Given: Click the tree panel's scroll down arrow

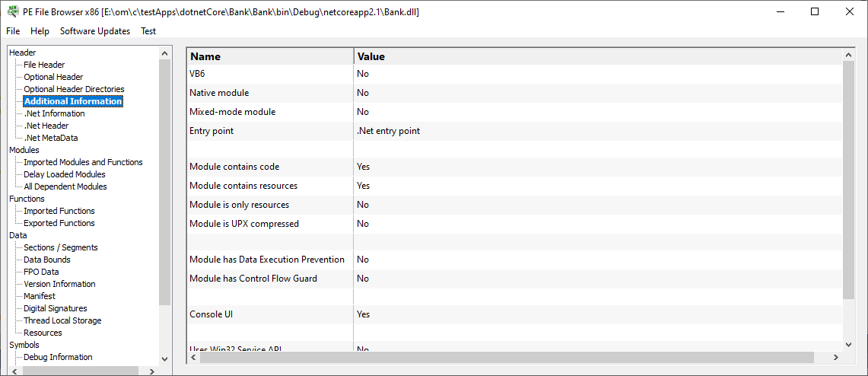Looking at the screenshot, I should coord(164,358).
